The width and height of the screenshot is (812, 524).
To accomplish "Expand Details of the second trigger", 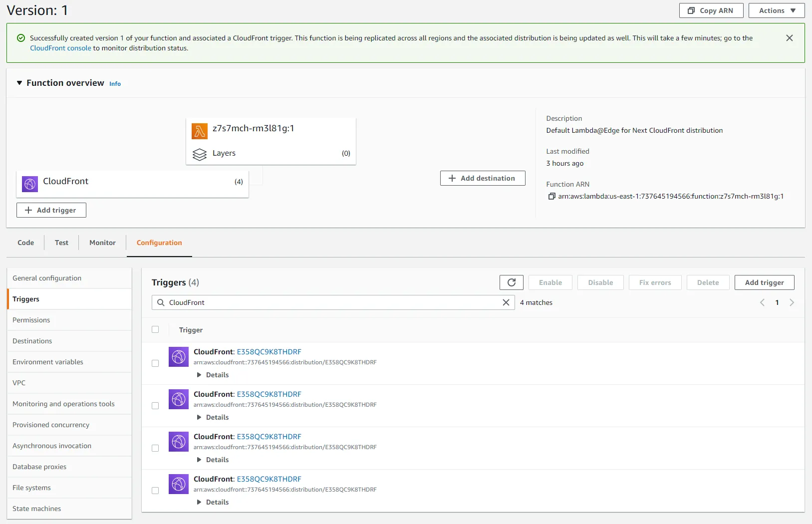I will pyautogui.click(x=213, y=417).
